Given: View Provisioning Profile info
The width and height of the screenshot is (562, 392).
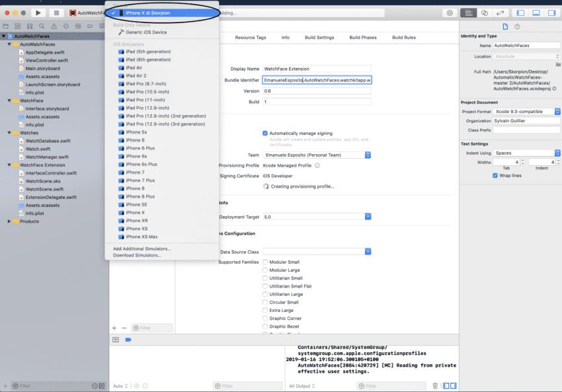Looking at the screenshot, I should click(317, 165).
